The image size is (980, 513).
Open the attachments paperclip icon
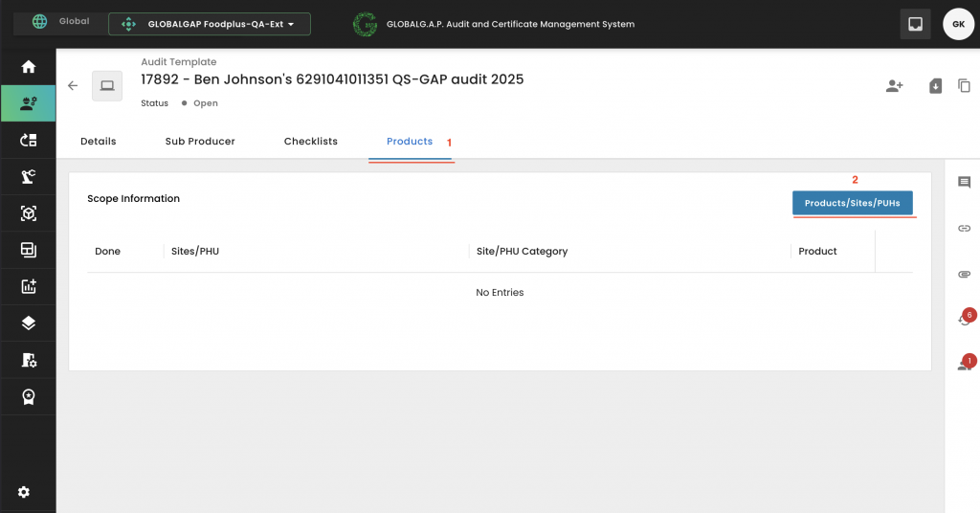tap(964, 274)
